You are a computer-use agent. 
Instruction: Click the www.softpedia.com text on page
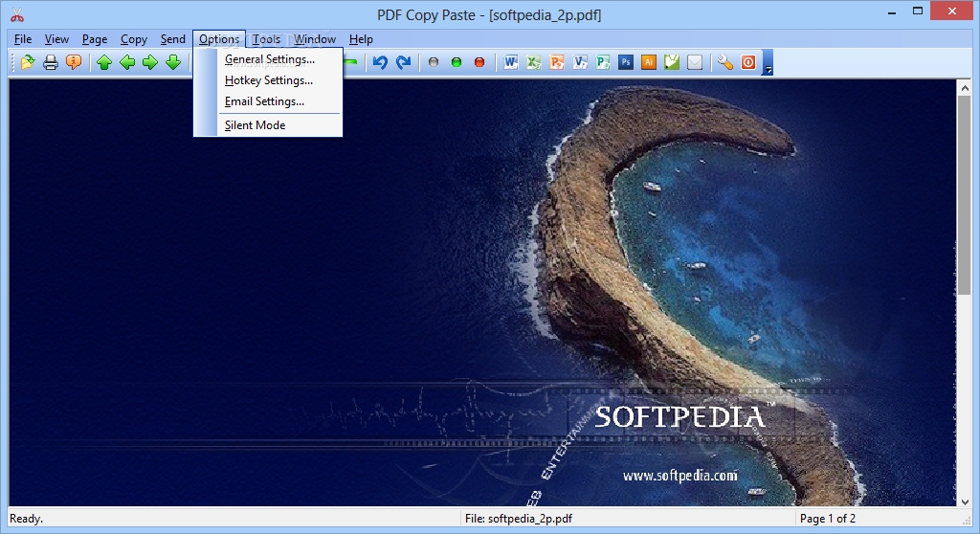(x=680, y=476)
